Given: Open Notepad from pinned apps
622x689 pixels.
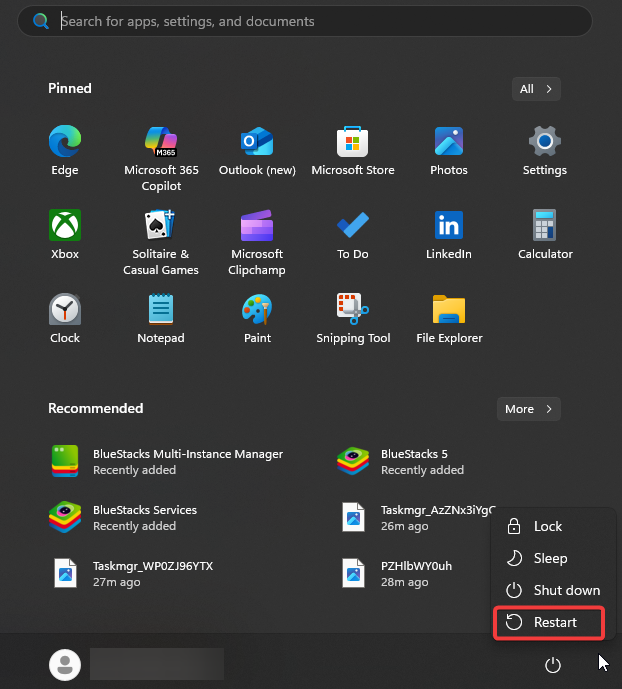Looking at the screenshot, I should point(161,319).
